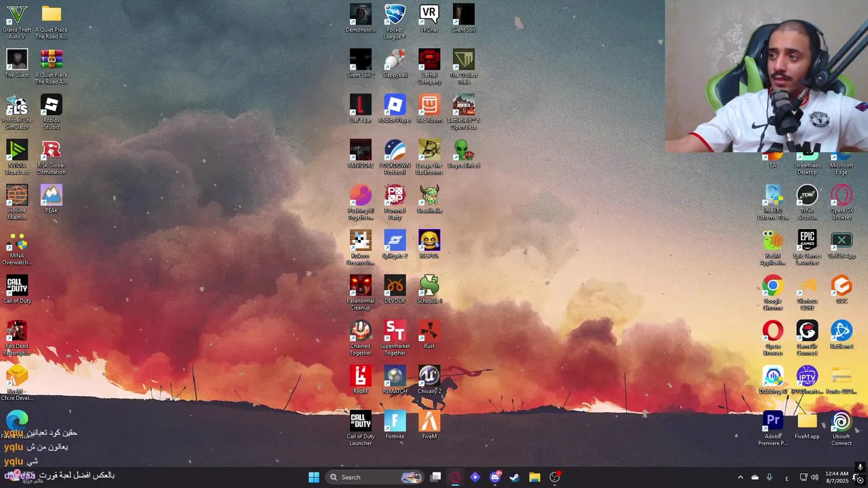This screenshot has height=488, width=868.
Task: Launch The Outlast Trials icon
Action: coord(463,67)
